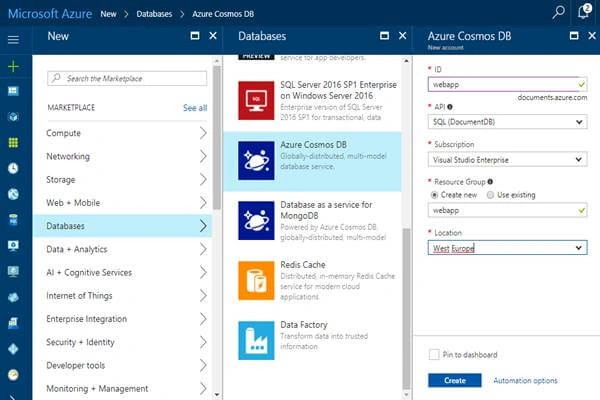
Task: Click the New blade scroll-down arrow
Action: point(217,394)
